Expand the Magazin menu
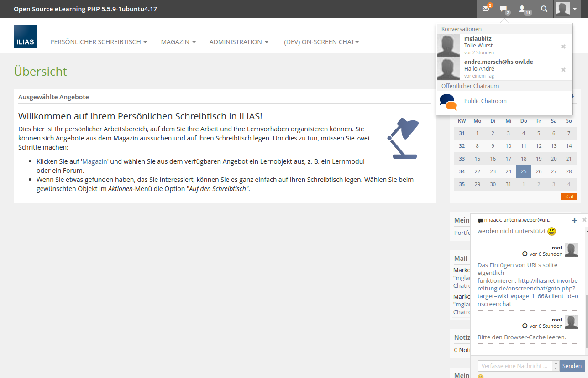The image size is (588, 378). click(x=178, y=42)
